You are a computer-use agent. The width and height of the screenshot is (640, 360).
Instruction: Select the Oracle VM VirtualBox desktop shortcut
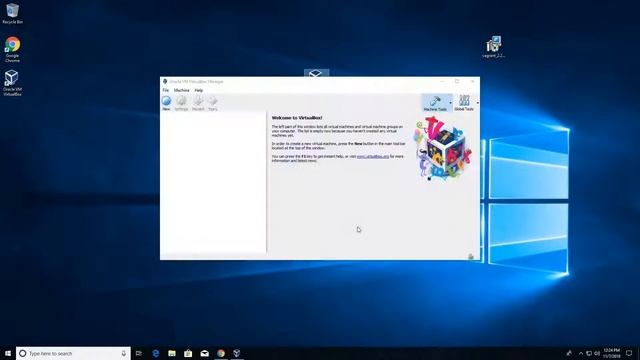click(x=12, y=83)
